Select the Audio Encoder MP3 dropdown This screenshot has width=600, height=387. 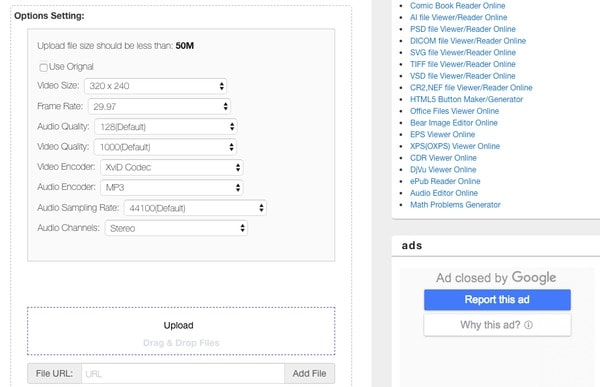(171, 188)
